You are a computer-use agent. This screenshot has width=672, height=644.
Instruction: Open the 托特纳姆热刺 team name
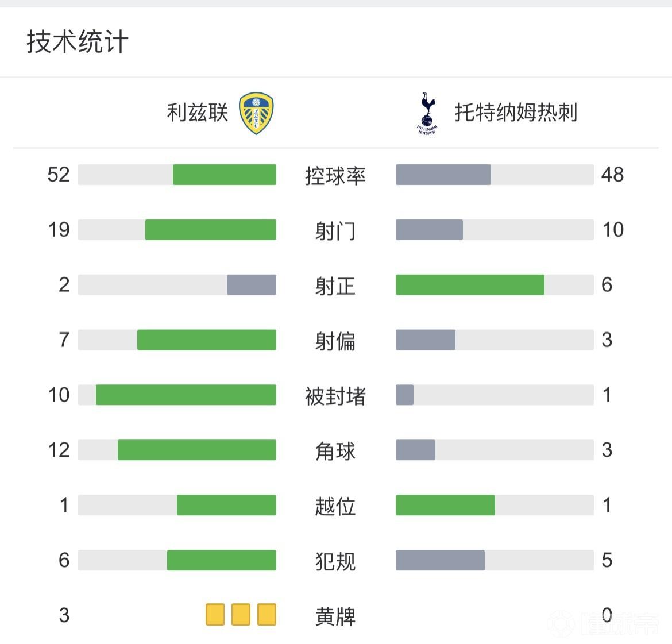516,113
